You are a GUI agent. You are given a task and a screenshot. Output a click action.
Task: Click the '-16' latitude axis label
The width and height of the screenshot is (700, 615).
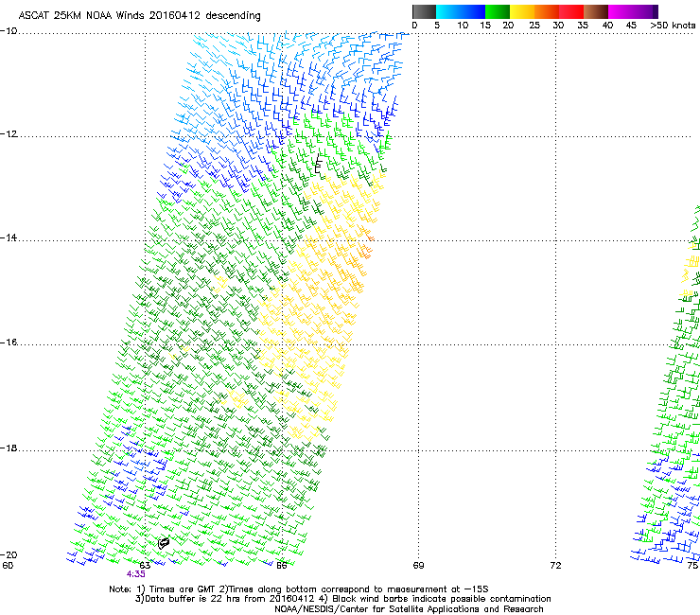tap(9, 343)
